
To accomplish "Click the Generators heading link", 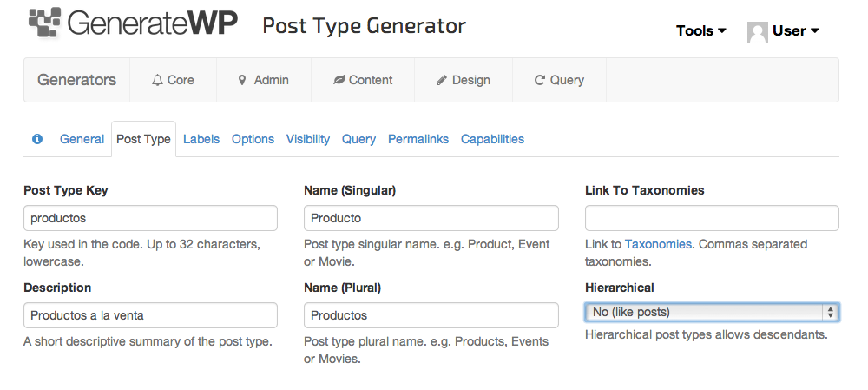I will coord(77,80).
